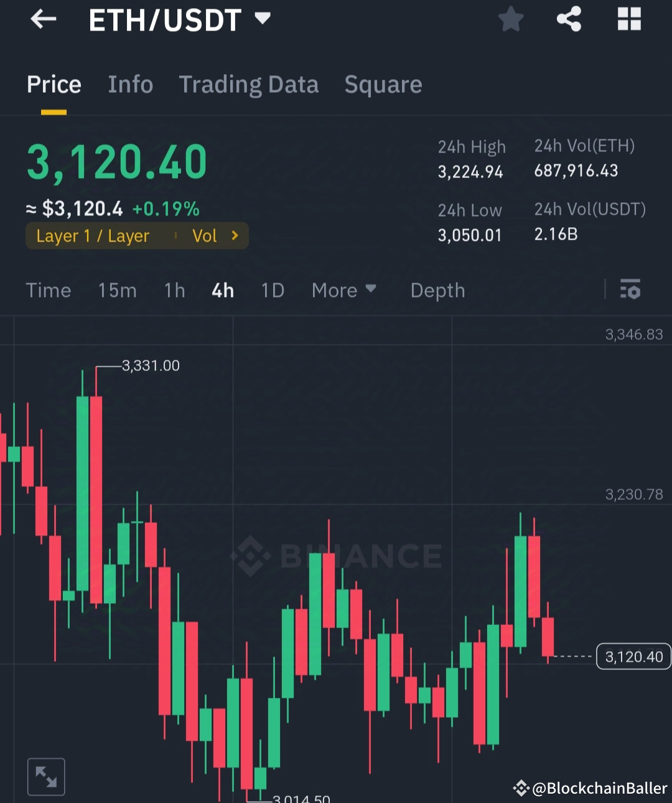
Task: Tap the 3,120.40 price marker on the chart
Action: (x=633, y=656)
